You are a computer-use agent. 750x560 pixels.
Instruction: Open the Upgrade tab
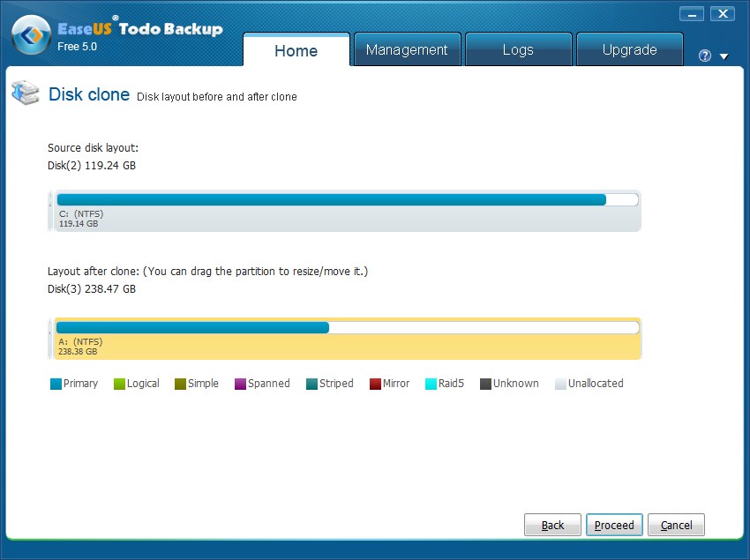pos(629,50)
